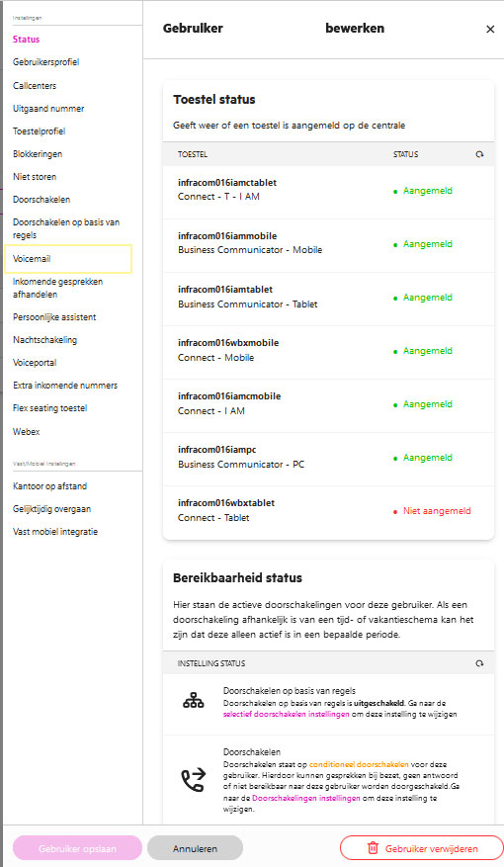Click Vast mobiel integratie menu item
Screen dimensions: 504x867
pyautogui.click(x=55, y=532)
